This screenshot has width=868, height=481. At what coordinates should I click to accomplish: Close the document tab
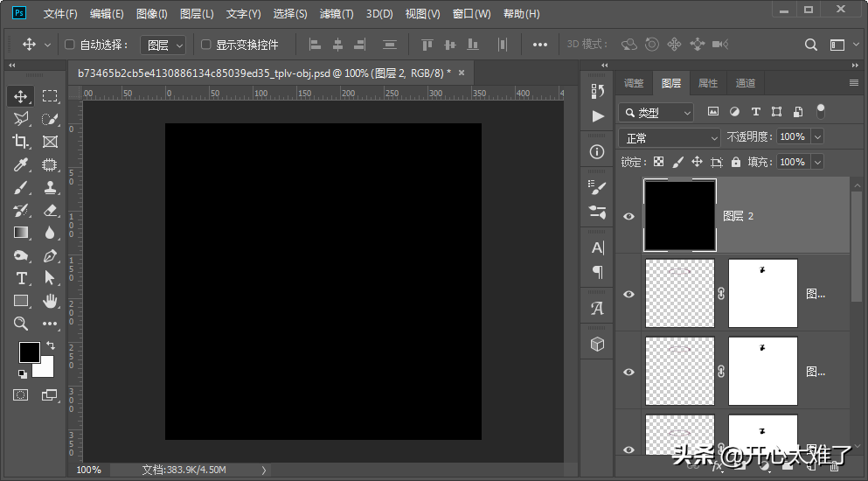coord(462,73)
